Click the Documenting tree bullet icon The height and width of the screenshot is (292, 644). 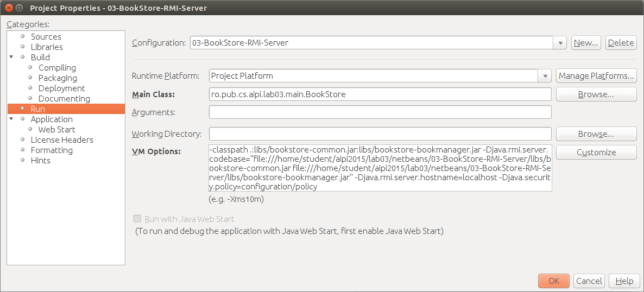[30, 99]
